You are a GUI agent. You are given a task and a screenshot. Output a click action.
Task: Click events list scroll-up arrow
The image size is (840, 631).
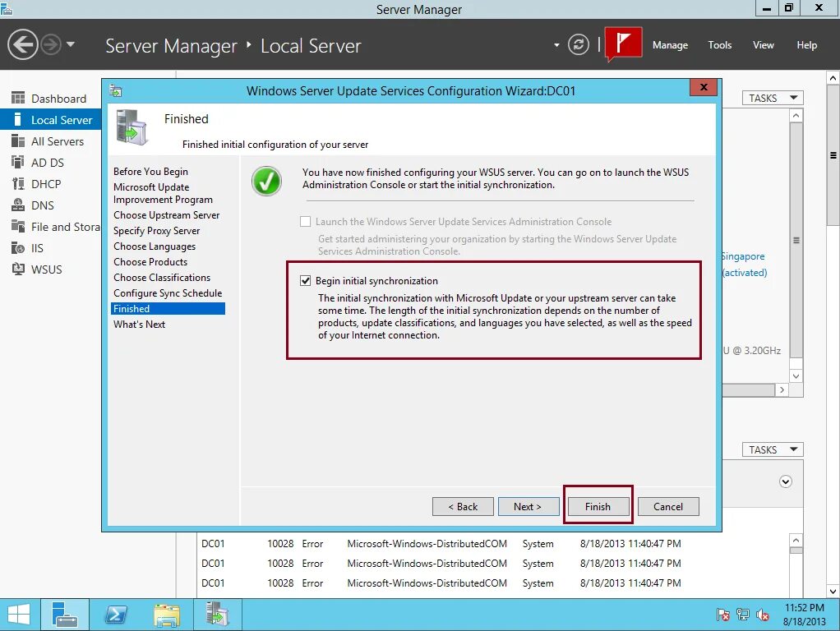796,540
